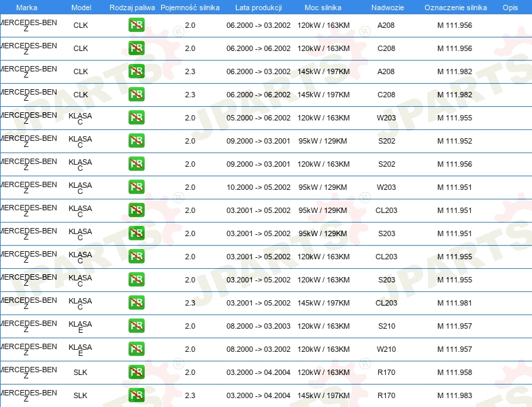Click production years 08.2000 -> 03.2002
The image size is (532, 407).
point(259,349)
